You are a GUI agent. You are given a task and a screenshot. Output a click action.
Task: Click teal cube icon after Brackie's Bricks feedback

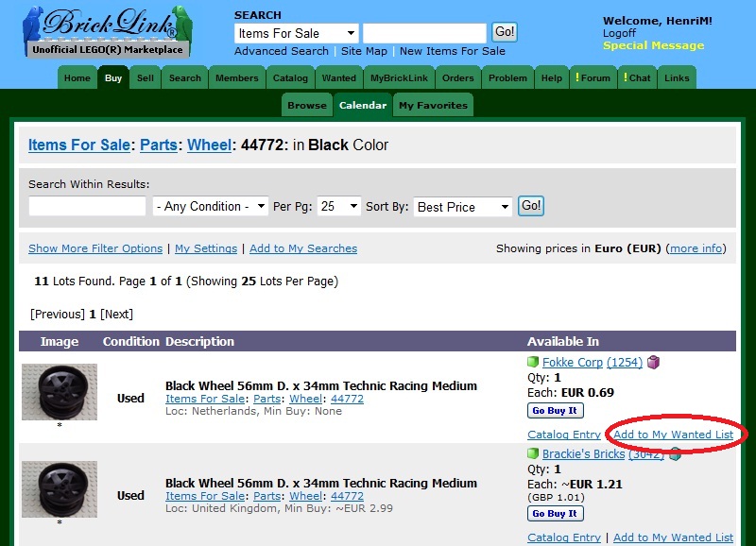pos(675,454)
